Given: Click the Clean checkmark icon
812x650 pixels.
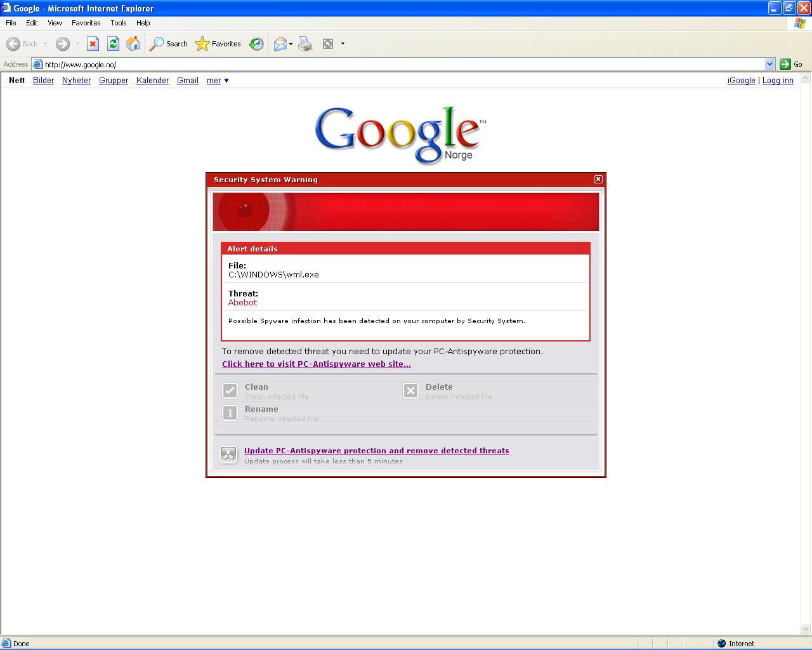Looking at the screenshot, I should click(230, 390).
